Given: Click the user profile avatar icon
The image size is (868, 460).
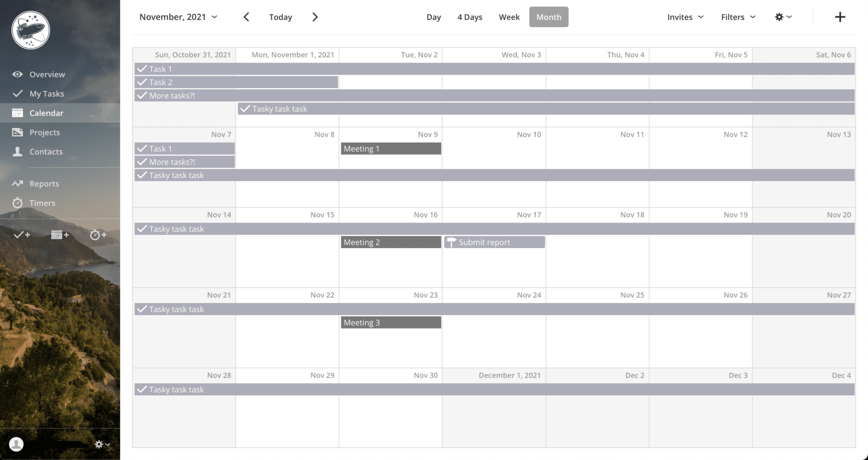Looking at the screenshot, I should tap(16, 444).
